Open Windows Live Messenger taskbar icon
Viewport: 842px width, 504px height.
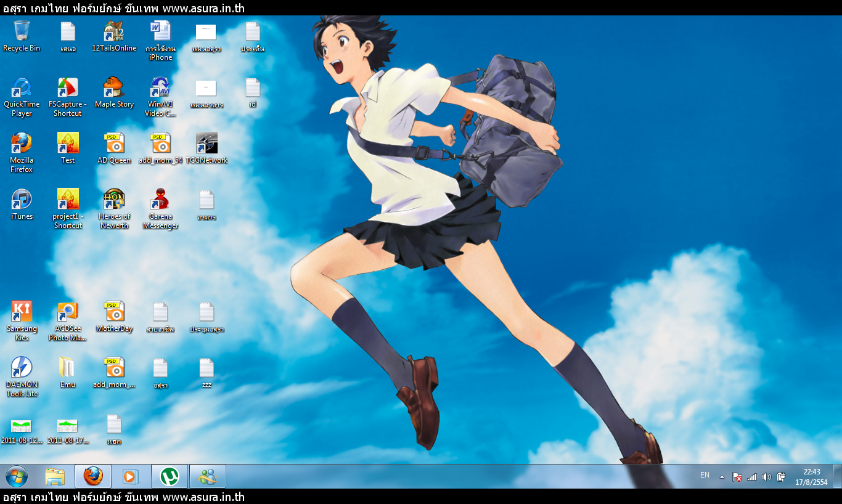point(207,476)
